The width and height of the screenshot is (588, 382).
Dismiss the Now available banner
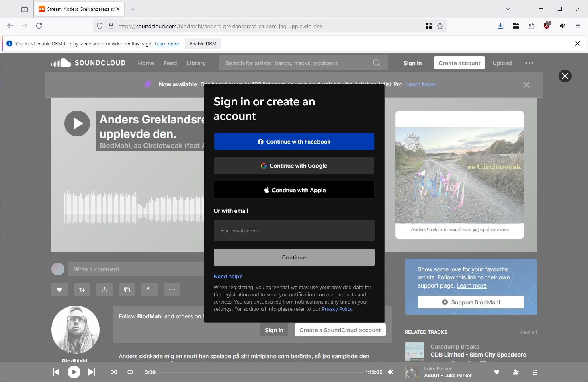[x=527, y=85]
